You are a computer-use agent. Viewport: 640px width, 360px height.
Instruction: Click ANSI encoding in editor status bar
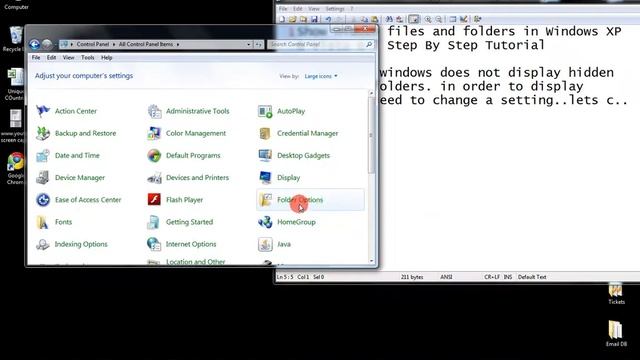pos(446,277)
